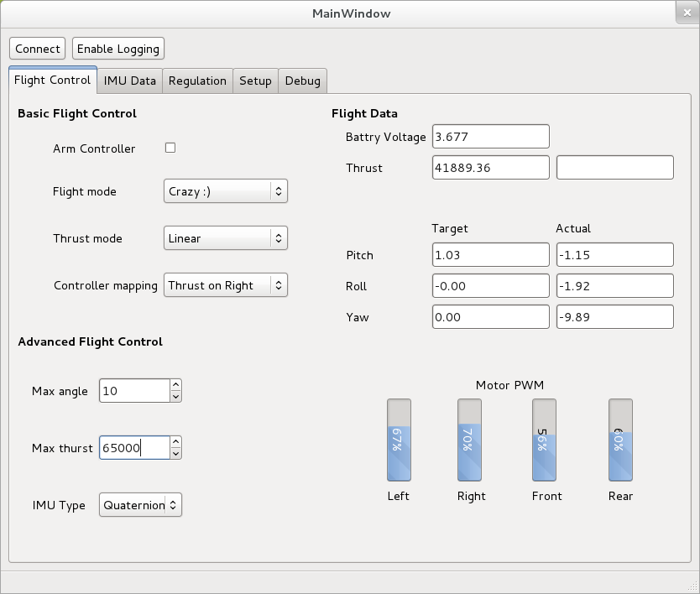Open the Controller mapping dropdown
Screen dimensions: 700x594
[x=226, y=285]
